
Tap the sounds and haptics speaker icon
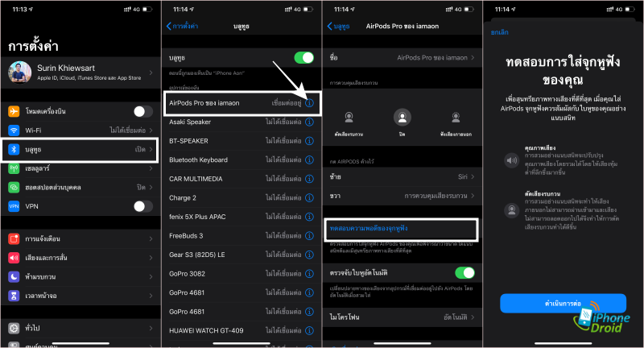point(14,258)
